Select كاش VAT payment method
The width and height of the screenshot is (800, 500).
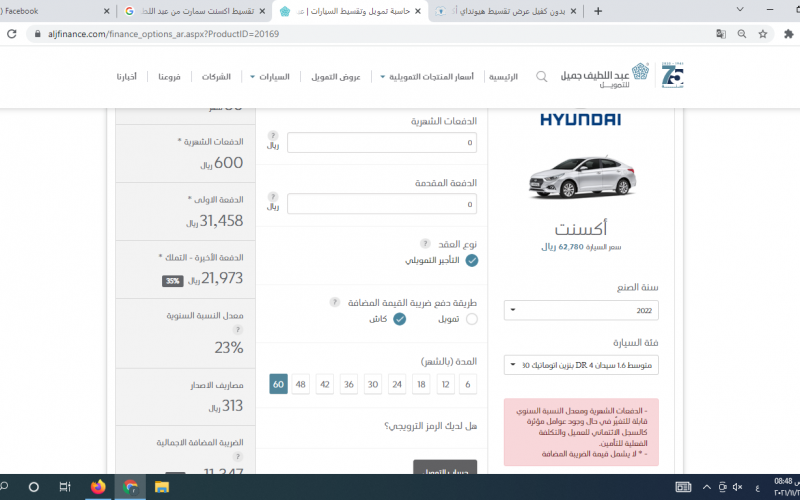(399, 319)
